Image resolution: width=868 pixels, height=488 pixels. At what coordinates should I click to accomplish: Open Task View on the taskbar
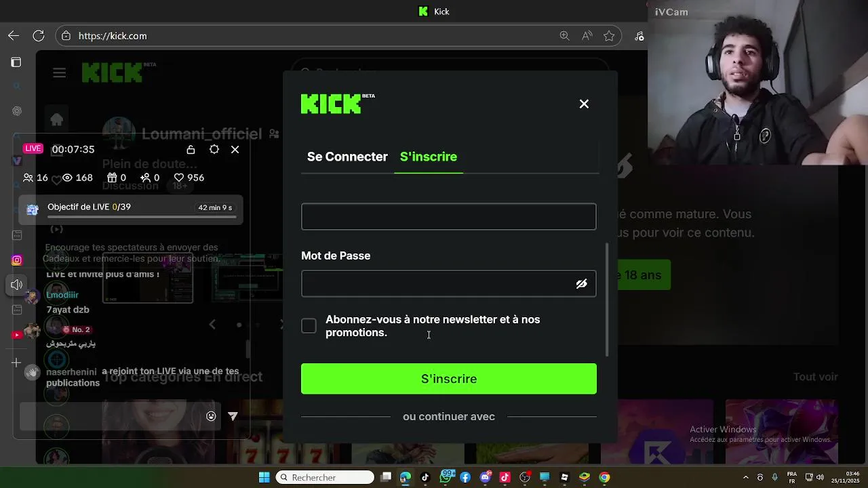pos(386,477)
